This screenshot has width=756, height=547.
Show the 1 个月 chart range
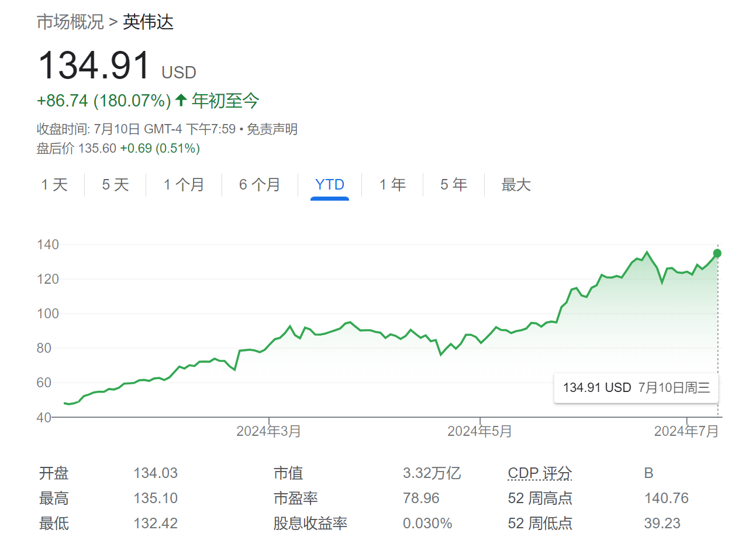pyautogui.click(x=184, y=185)
